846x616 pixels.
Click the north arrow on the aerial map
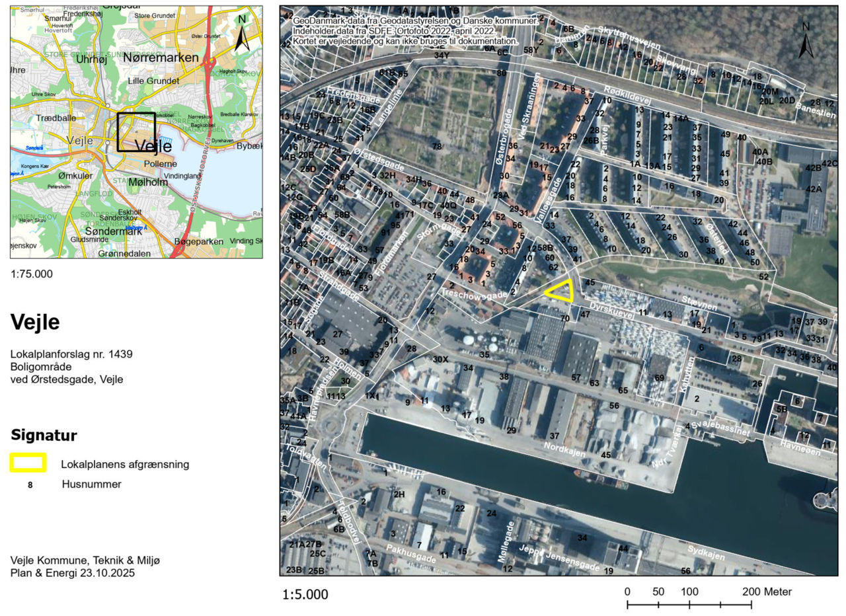click(806, 42)
